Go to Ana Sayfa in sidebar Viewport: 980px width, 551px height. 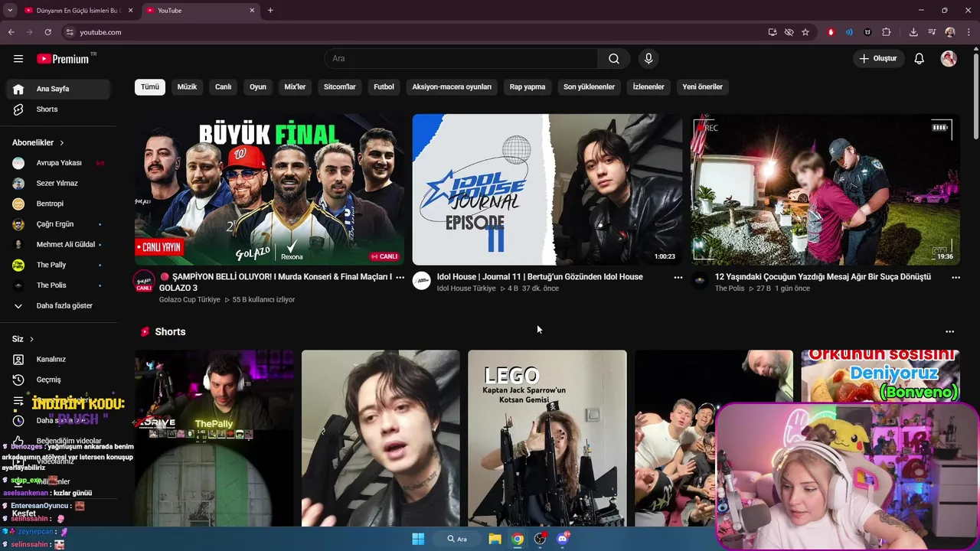(58, 89)
